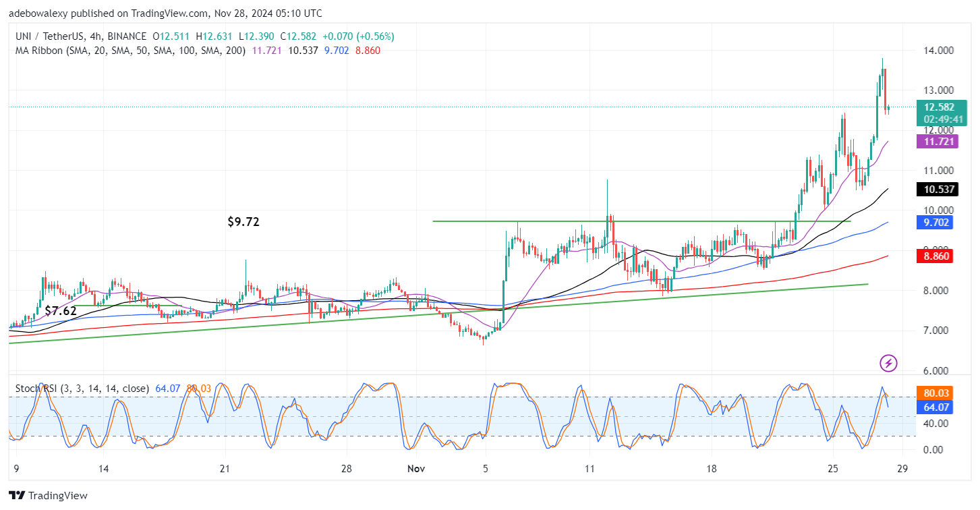Click the Nov date on time axis
Screen dimensions: 980x510
[417, 469]
